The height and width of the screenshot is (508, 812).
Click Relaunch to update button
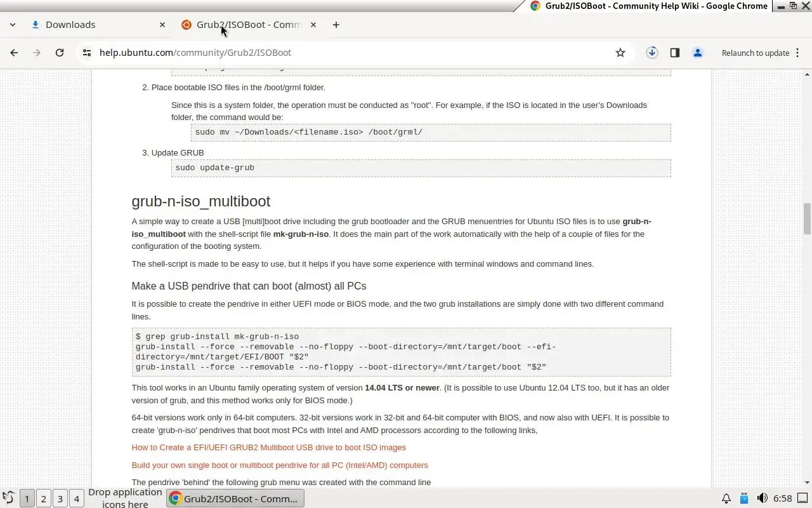click(x=756, y=53)
